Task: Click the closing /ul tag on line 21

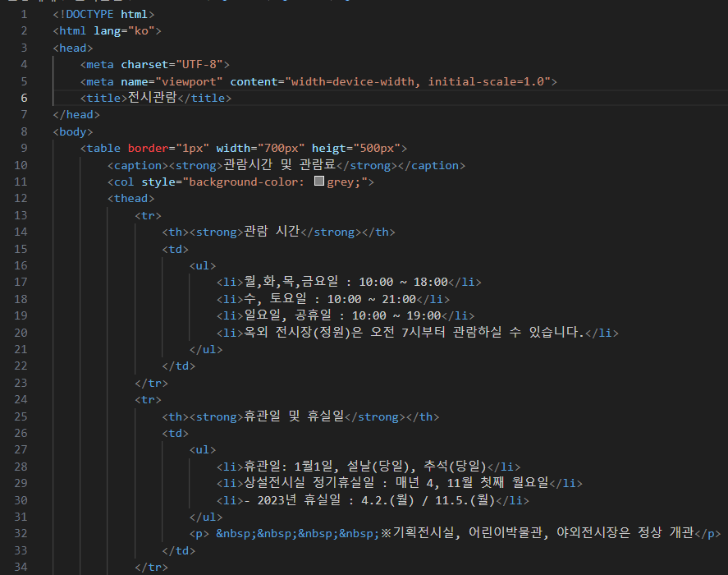Action: click(x=206, y=350)
